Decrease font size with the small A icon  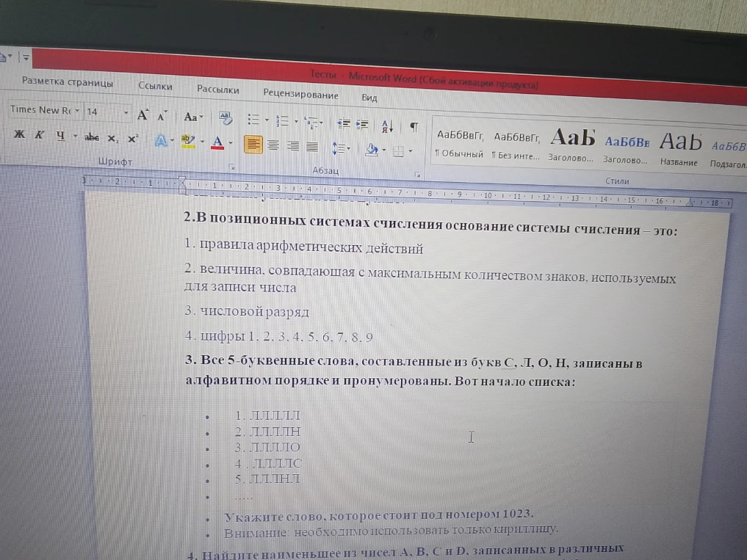(162, 116)
